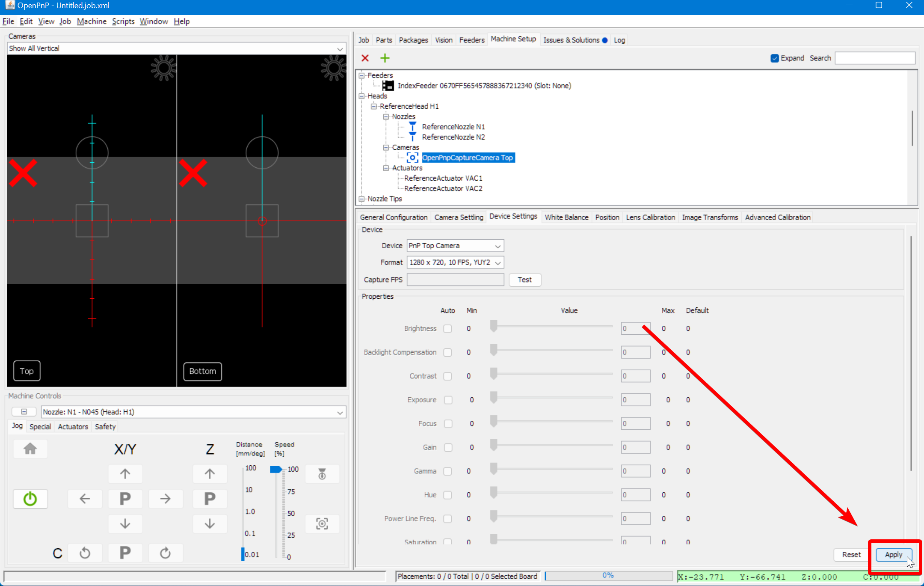Click the camera position capture icon

click(322, 524)
